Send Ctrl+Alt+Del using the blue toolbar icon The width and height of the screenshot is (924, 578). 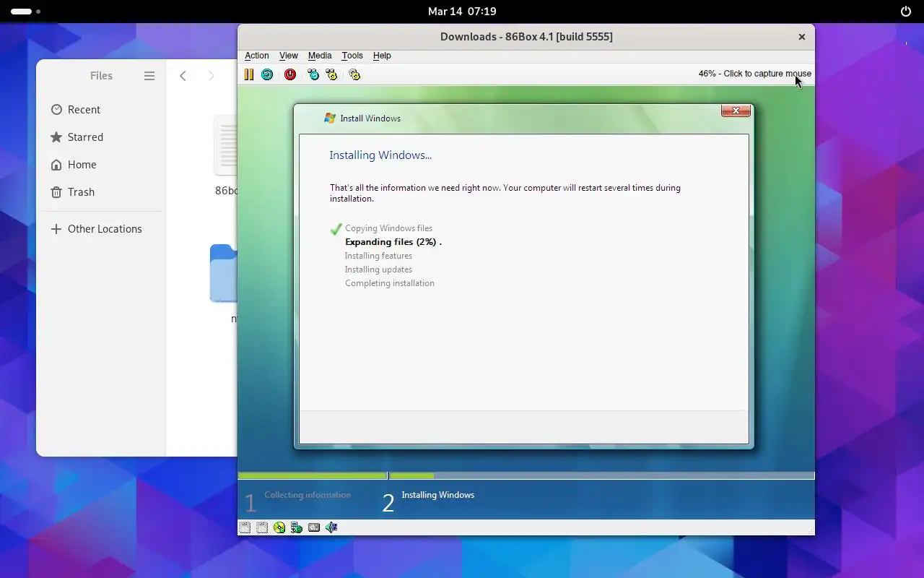click(313, 74)
